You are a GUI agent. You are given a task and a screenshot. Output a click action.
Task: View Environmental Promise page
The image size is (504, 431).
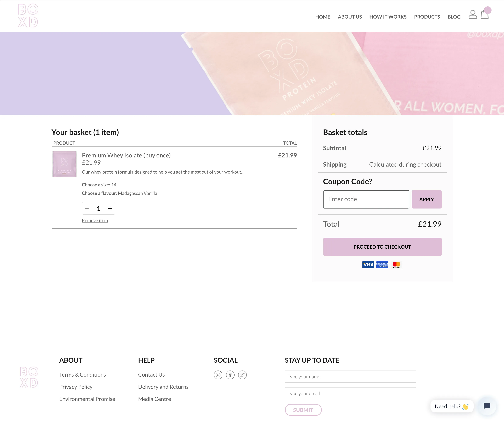point(87,399)
